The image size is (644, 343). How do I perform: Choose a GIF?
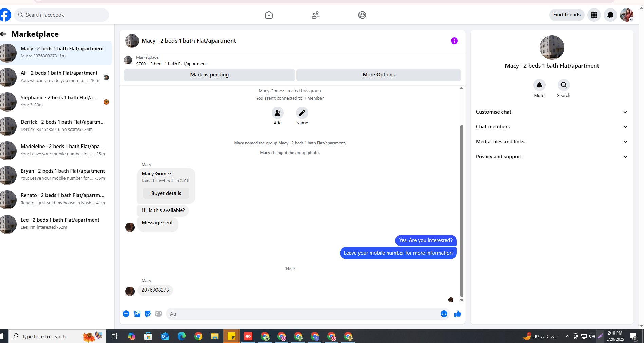coord(159,314)
